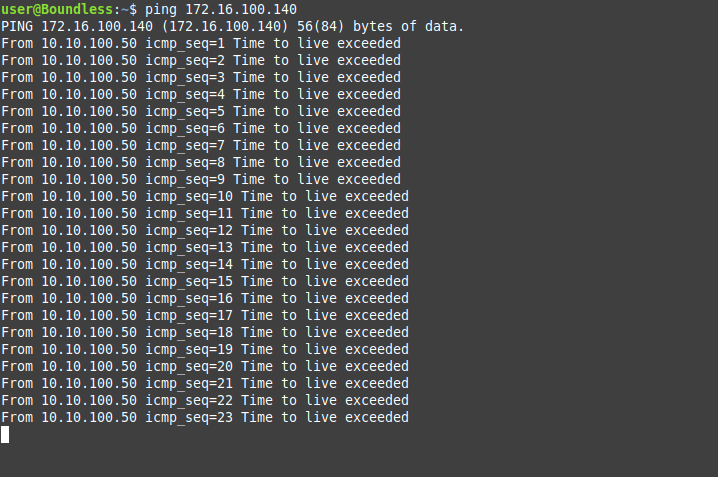This screenshot has height=477, width=718.
Task: Click the icmp_seq=20 output line
Action: (205, 366)
